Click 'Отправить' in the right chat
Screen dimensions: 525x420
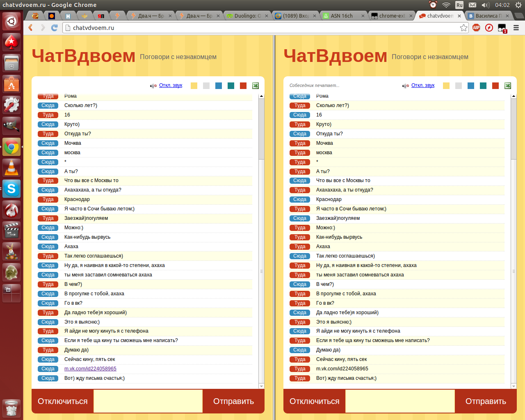tap(486, 401)
